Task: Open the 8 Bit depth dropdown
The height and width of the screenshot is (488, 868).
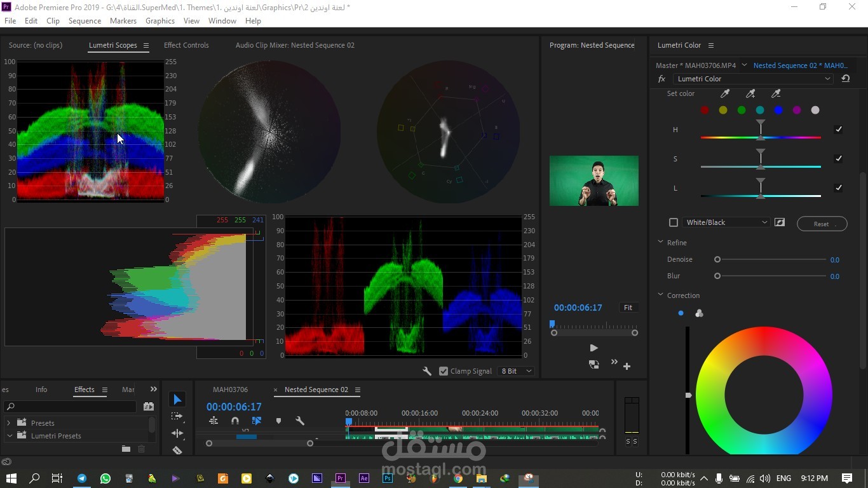Action: [517, 371]
